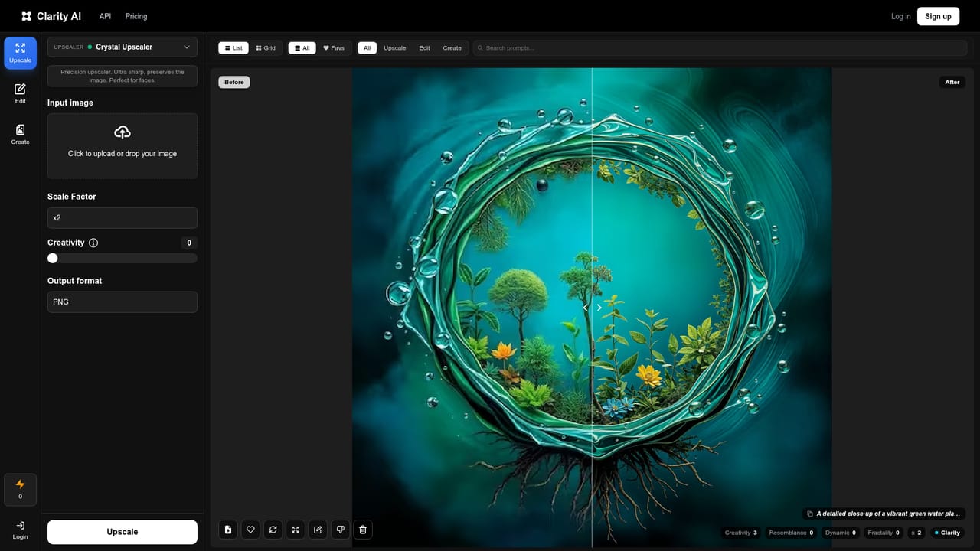Click the Creativity slider handle
The height and width of the screenshot is (551, 980).
53,258
